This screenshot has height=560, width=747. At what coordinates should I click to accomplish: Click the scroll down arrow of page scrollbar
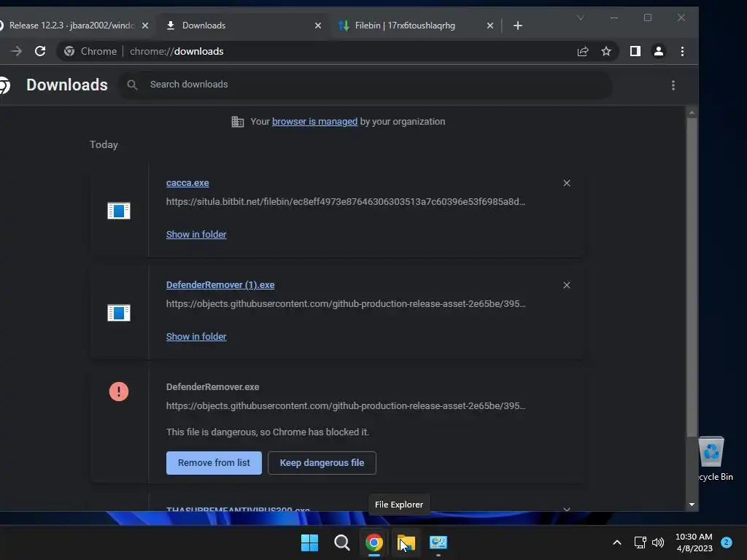tap(692, 505)
